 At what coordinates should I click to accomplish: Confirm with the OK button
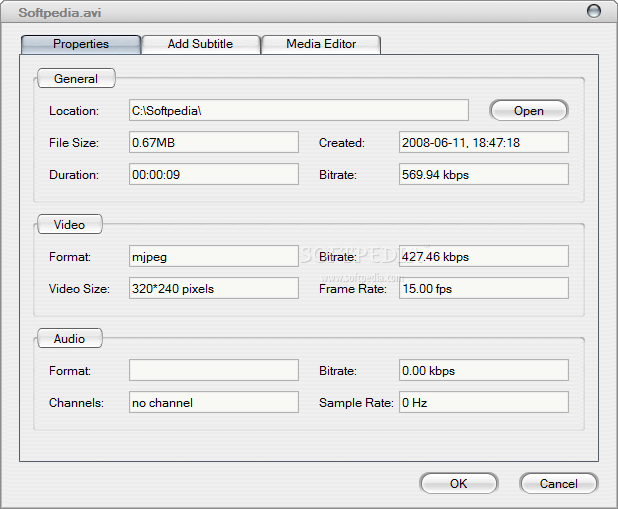(459, 483)
